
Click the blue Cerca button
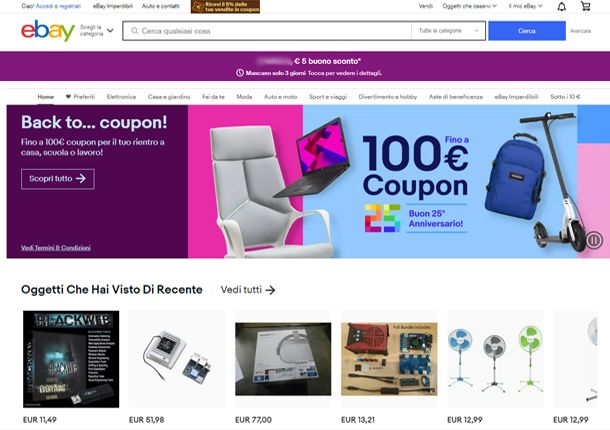(527, 31)
